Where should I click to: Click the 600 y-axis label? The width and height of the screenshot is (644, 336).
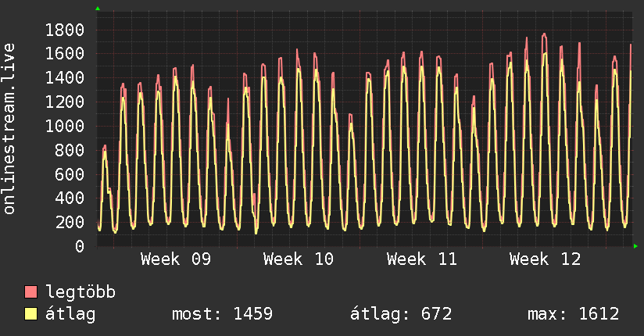click(x=70, y=174)
